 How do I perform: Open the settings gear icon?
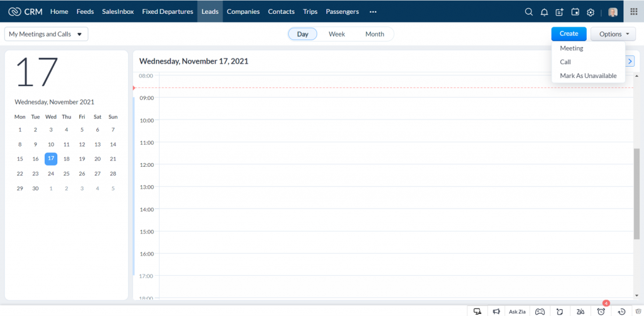[x=591, y=12]
